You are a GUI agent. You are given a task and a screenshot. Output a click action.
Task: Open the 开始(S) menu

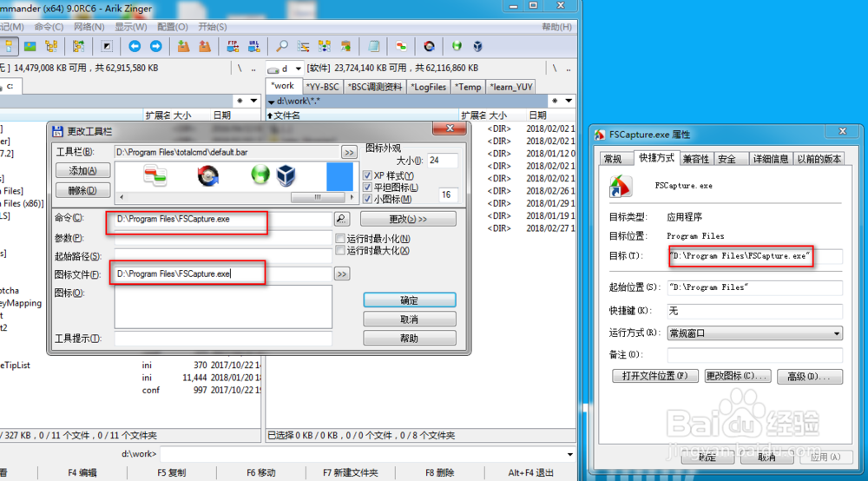(212, 27)
